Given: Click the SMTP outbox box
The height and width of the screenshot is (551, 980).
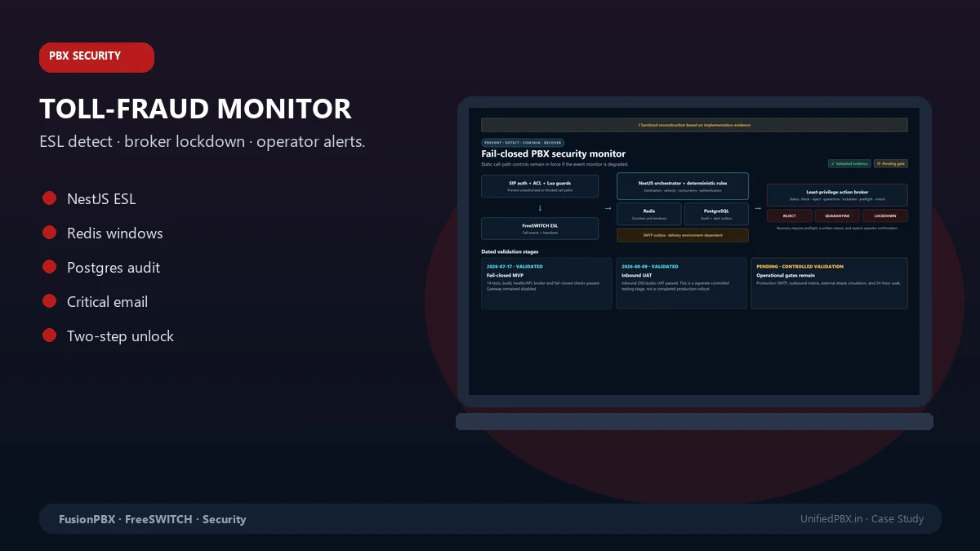Looking at the screenshot, I should (683, 235).
